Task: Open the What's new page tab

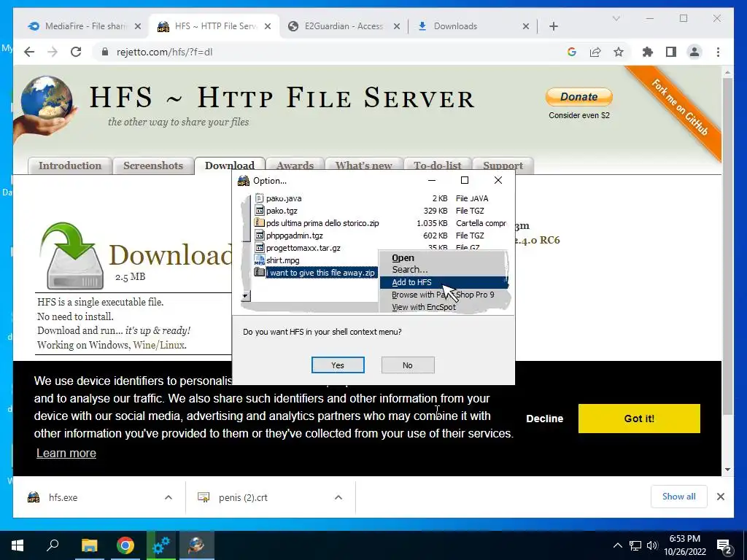Action: tap(363, 166)
